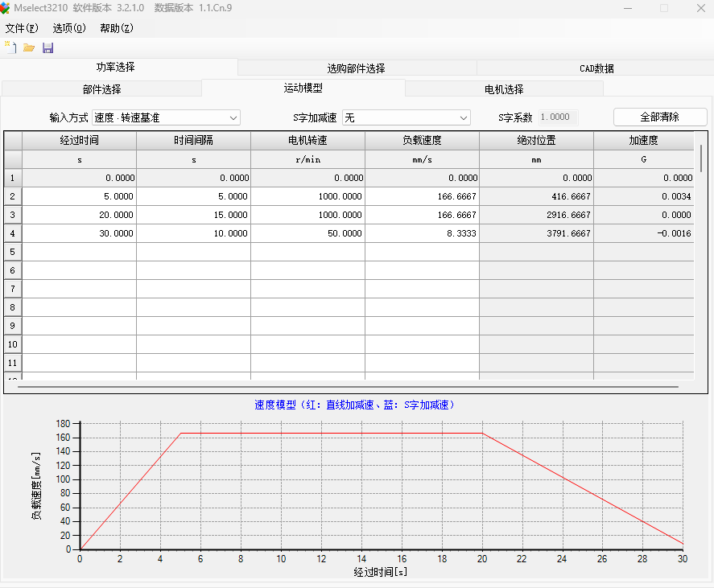Select row header 5
Image resolution: width=714 pixels, height=588 pixels.
point(13,252)
